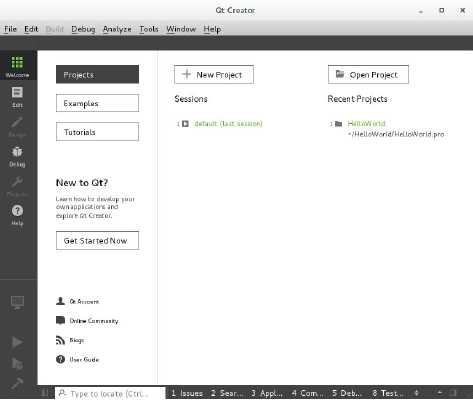This screenshot has width=473, height=400.
Task: Click the Start Debugging icon
Action: click(17, 363)
